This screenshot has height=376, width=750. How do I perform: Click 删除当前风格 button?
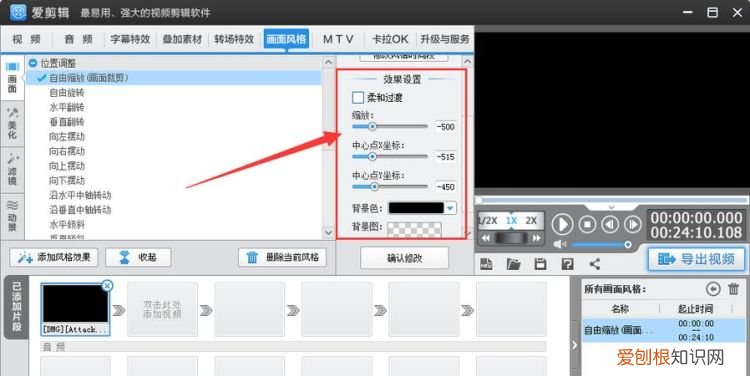[282, 257]
